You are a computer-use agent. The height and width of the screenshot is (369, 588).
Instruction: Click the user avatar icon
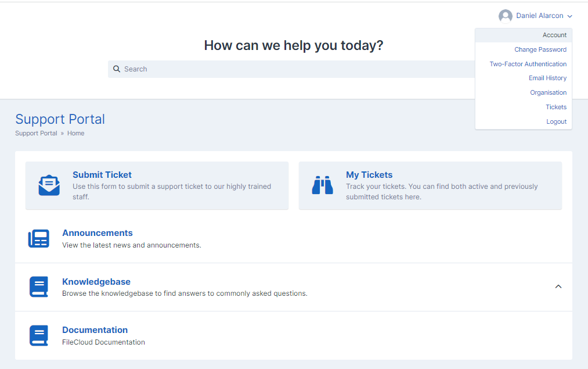(505, 16)
